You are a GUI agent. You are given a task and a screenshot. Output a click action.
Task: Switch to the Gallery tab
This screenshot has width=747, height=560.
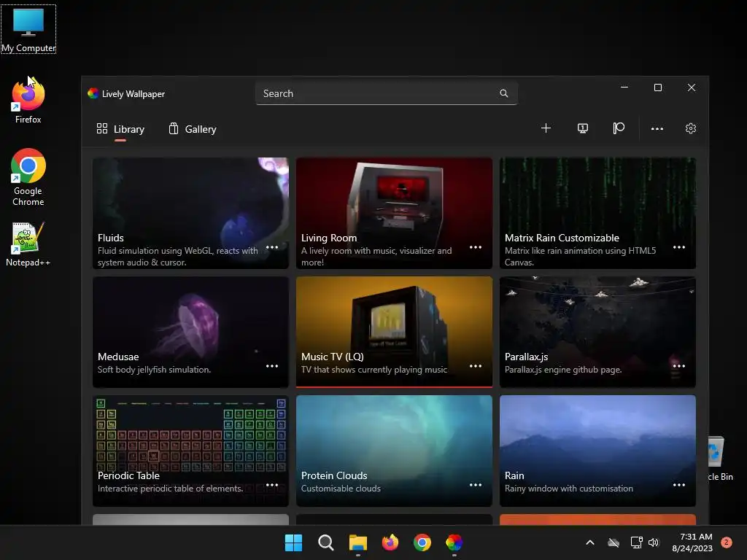(193, 129)
